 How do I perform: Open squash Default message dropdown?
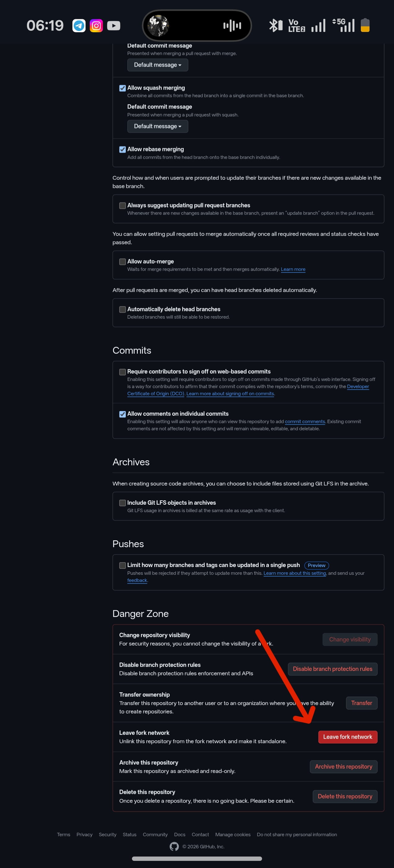coord(158,126)
